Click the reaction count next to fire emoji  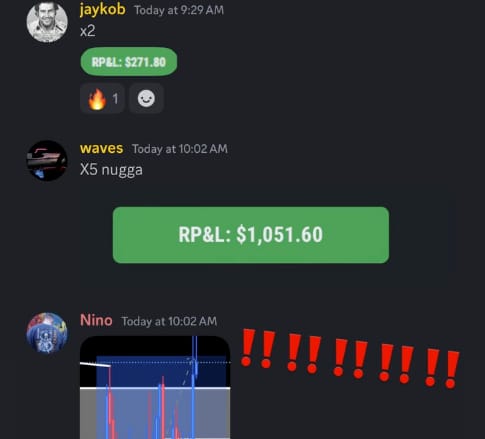pos(115,99)
